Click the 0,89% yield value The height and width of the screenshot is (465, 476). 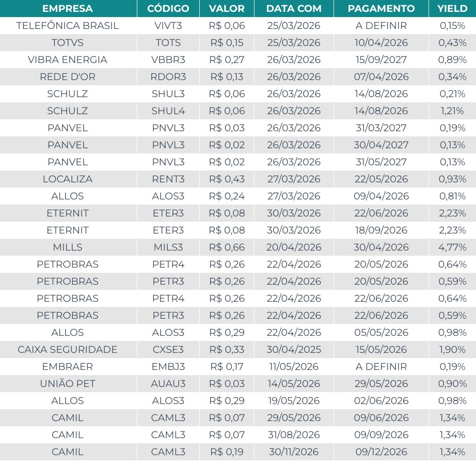pyautogui.click(x=452, y=59)
